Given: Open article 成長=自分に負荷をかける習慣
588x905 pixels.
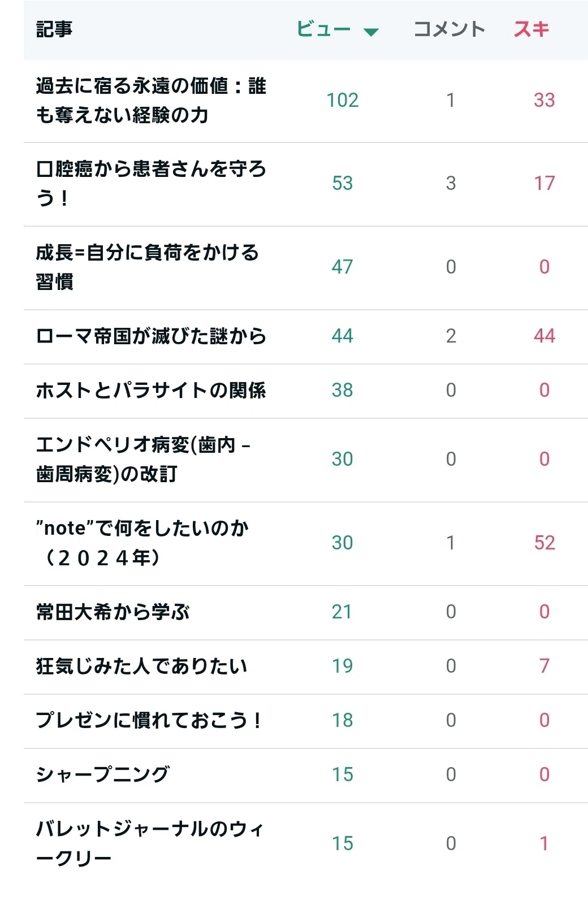Looking at the screenshot, I should [148, 267].
